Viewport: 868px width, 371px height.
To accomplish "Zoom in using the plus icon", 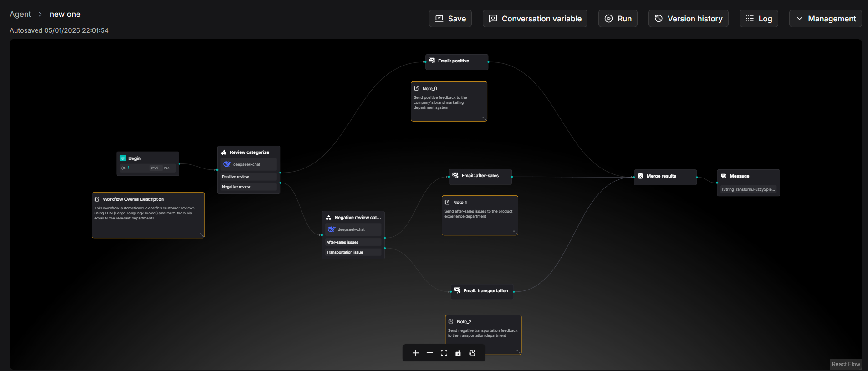I will tap(415, 353).
